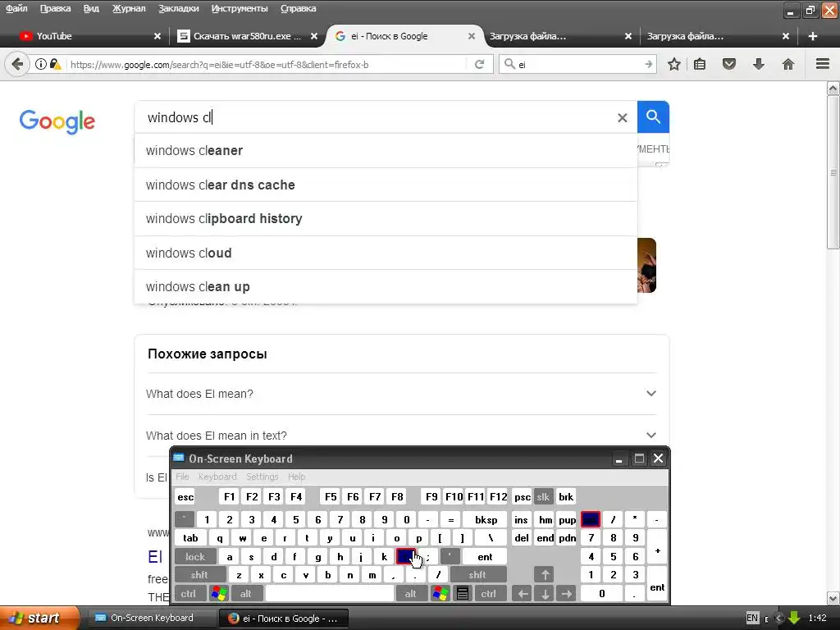Click search arrow in Firefox search bar

coord(649,64)
